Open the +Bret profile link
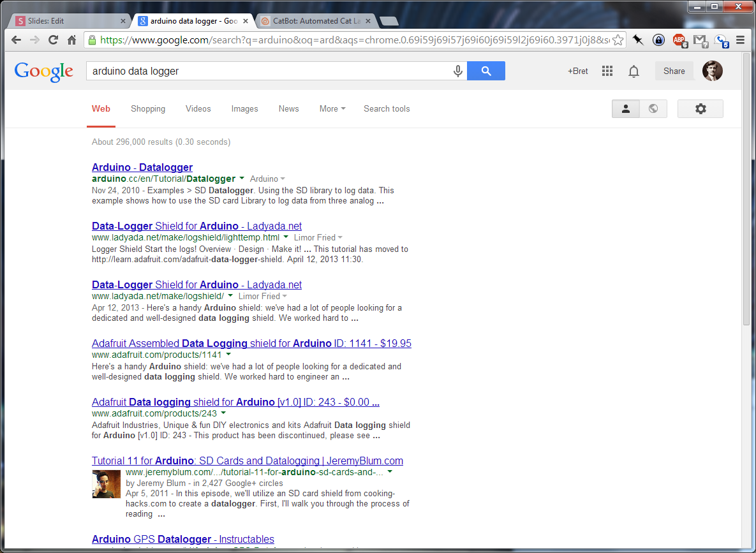The image size is (756, 553). click(577, 71)
